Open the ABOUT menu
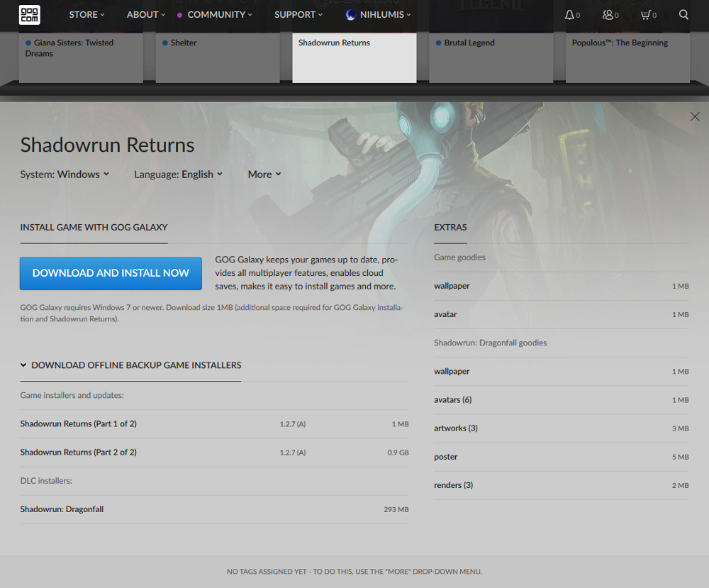The width and height of the screenshot is (709, 588). [145, 14]
